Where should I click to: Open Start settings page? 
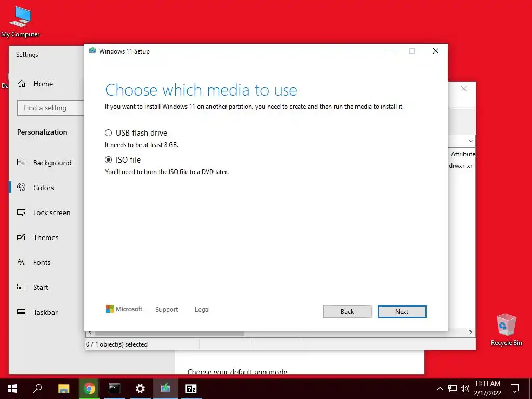[41, 287]
